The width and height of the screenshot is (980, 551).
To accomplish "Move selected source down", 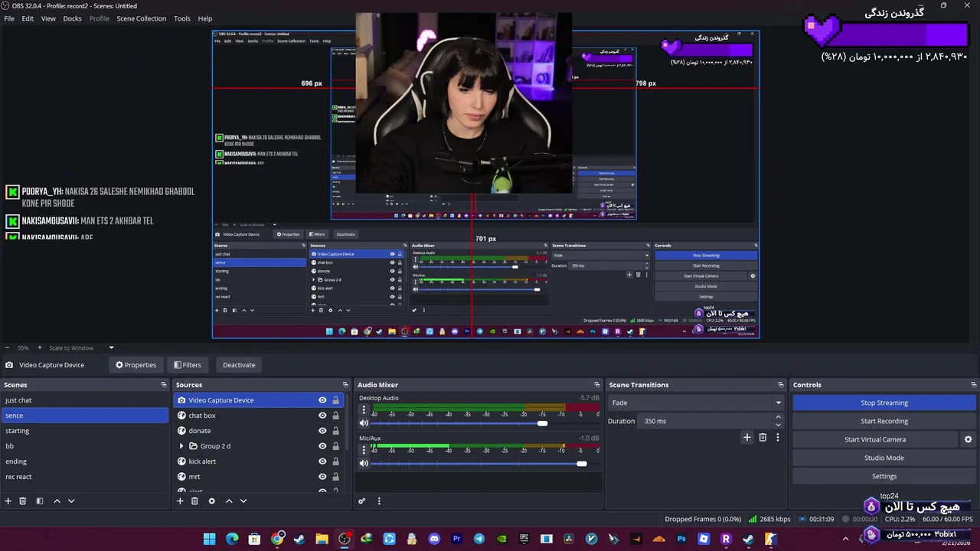I will (243, 501).
